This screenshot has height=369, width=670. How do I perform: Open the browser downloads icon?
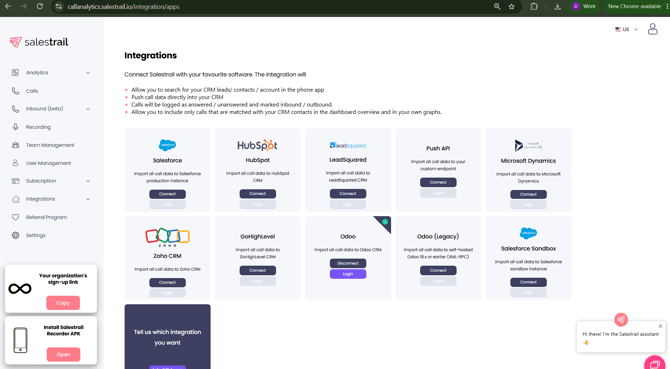point(557,6)
